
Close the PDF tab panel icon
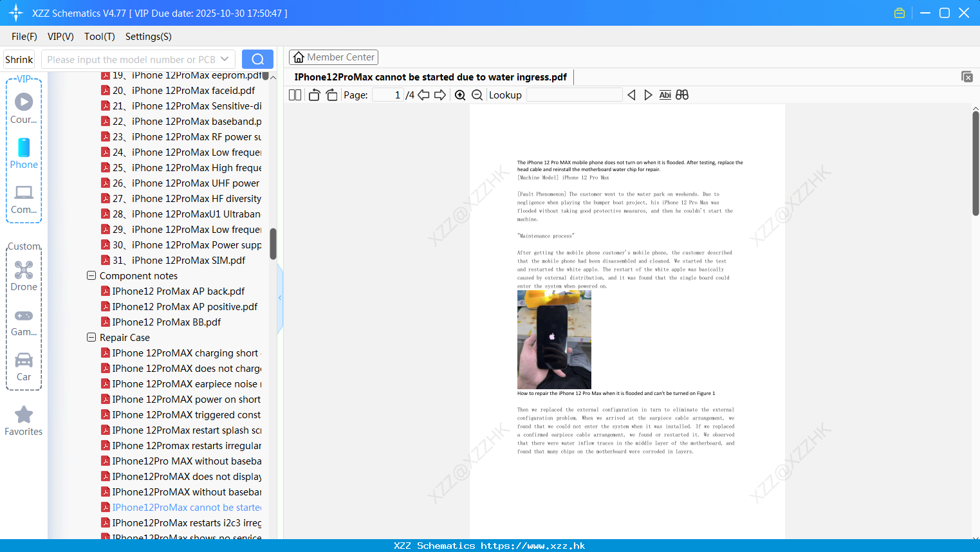pyautogui.click(x=967, y=77)
